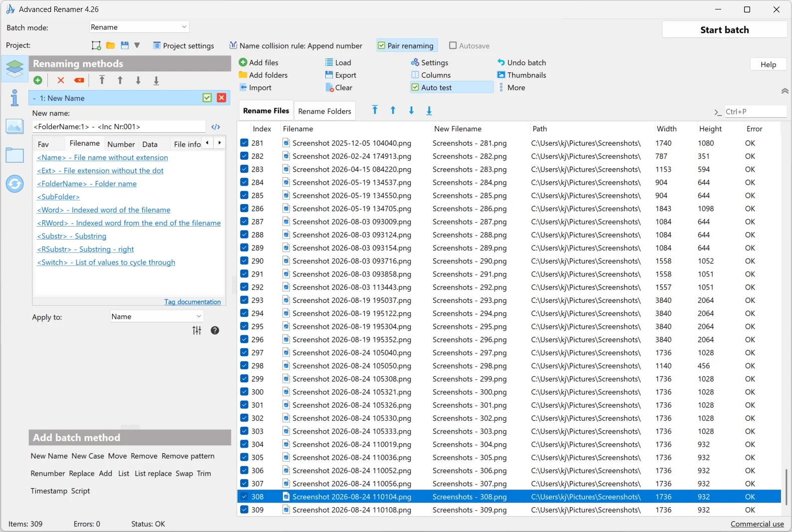The width and height of the screenshot is (792, 532).
Task: Click the New name input field
Action: pos(119,127)
